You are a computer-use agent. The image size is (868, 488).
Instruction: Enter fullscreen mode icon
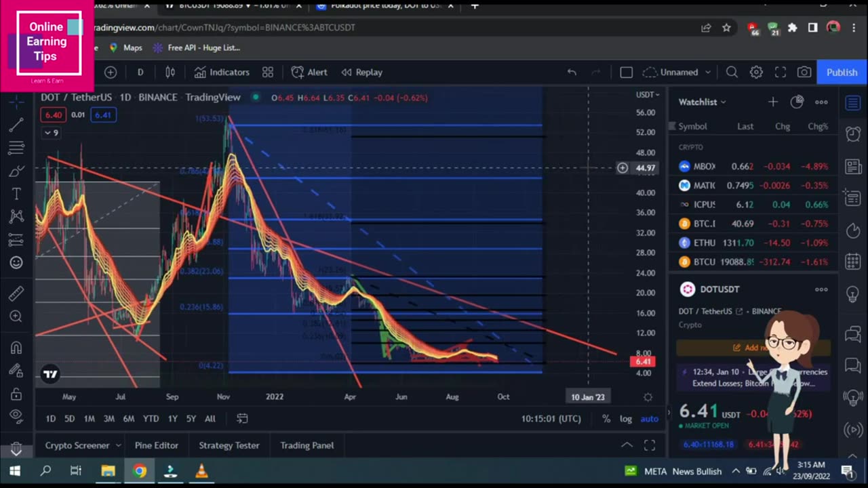point(781,72)
